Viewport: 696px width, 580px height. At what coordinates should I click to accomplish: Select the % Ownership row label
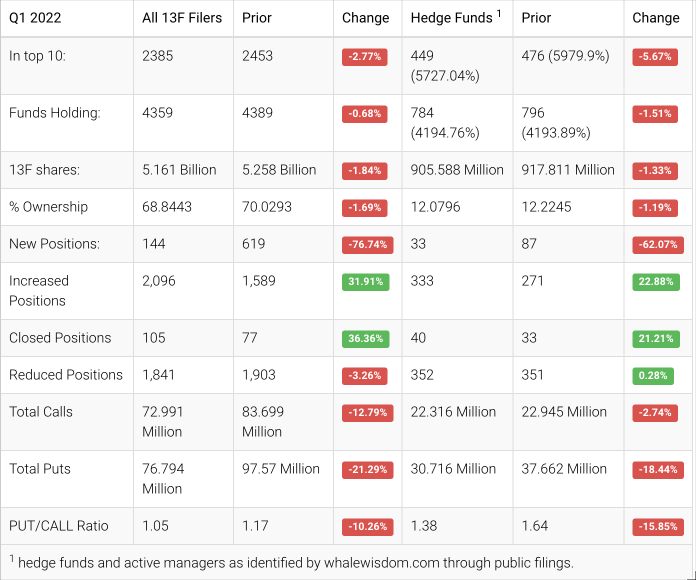[x=49, y=207]
